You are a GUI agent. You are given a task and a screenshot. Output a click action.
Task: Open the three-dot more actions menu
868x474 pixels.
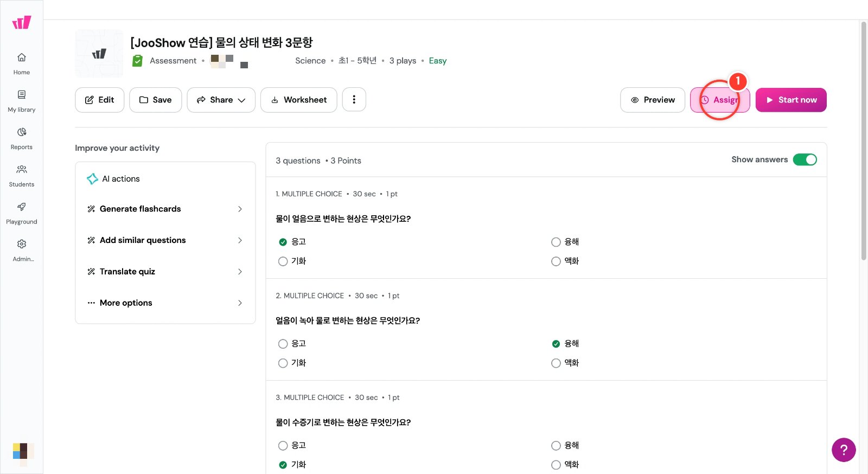tap(354, 100)
